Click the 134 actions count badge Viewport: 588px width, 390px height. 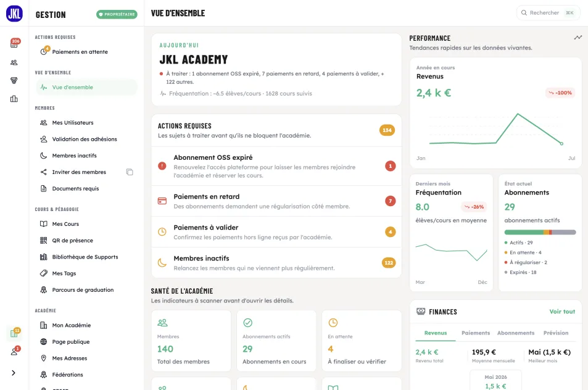click(387, 130)
